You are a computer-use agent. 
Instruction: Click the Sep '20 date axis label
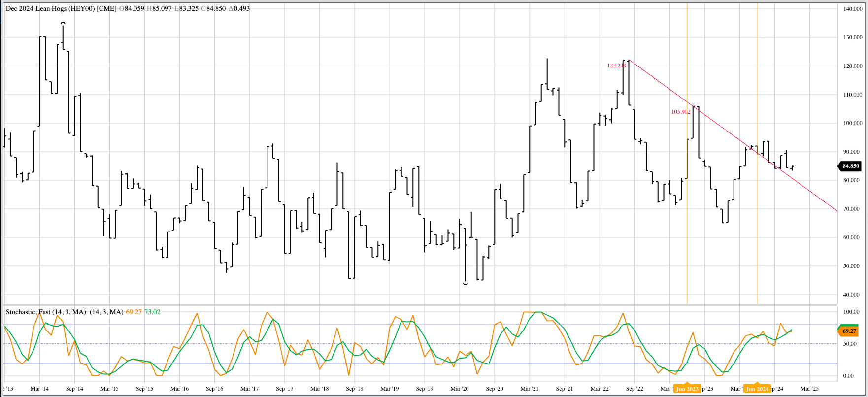[x=495, y=389]
